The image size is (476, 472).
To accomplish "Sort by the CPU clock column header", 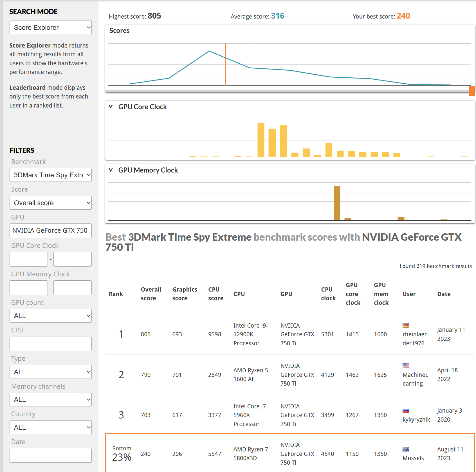I will coord(329,294).
